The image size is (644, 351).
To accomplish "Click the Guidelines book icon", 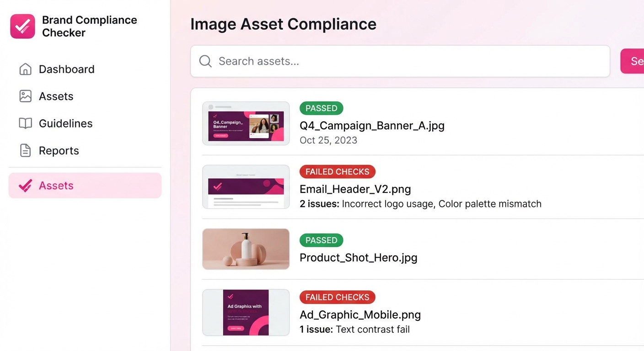I will click(26, 123).
